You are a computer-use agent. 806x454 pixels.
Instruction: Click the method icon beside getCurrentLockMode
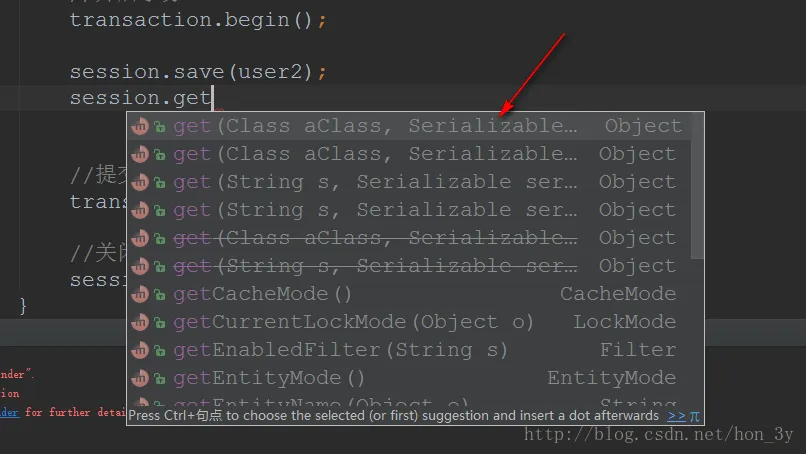[140, 322]
